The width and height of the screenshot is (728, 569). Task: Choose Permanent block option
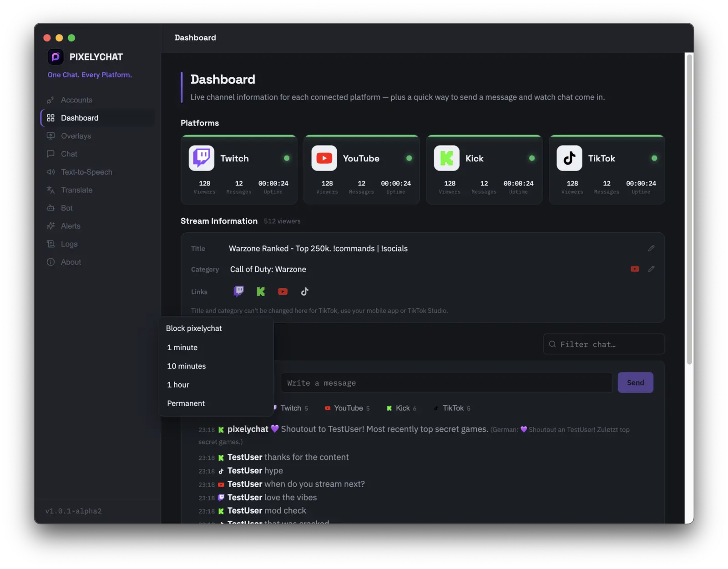[x=216, y=403]
